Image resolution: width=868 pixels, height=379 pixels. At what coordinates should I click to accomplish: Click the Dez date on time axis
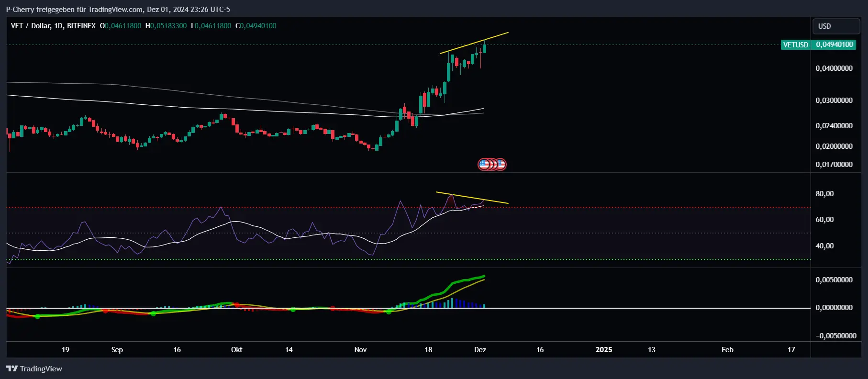[x=480, y=350]
